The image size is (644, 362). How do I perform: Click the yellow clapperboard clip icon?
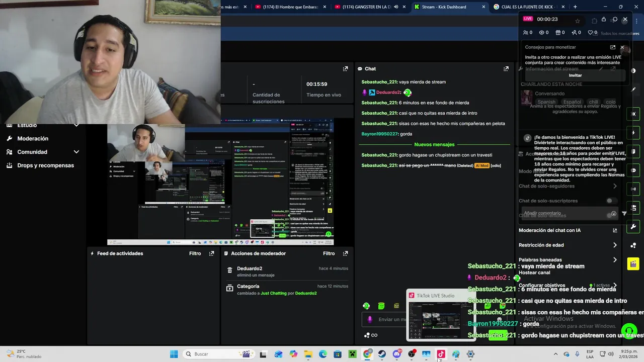(633, 263)
